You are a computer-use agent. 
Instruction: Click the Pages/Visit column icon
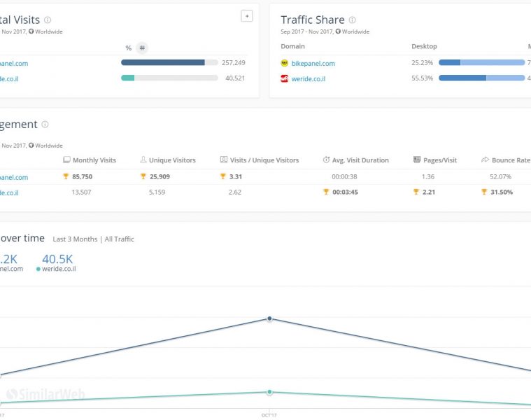tap(417, 160)
